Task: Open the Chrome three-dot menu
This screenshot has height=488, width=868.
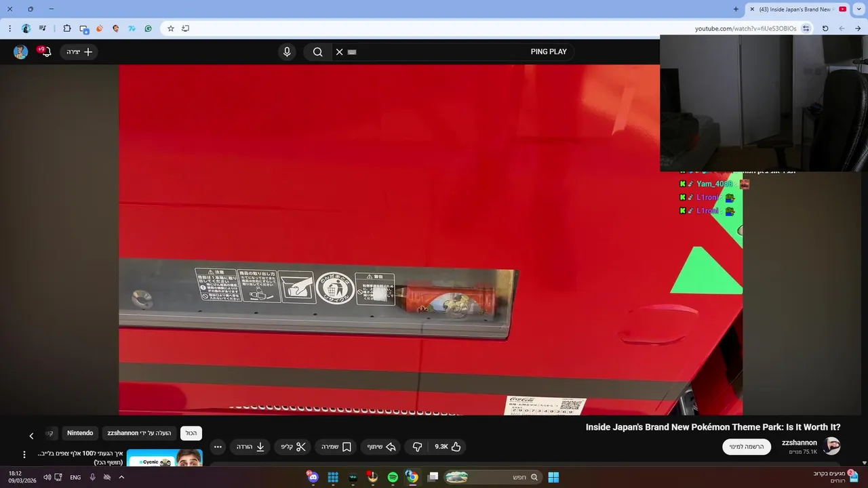Action: click(9, 28)
